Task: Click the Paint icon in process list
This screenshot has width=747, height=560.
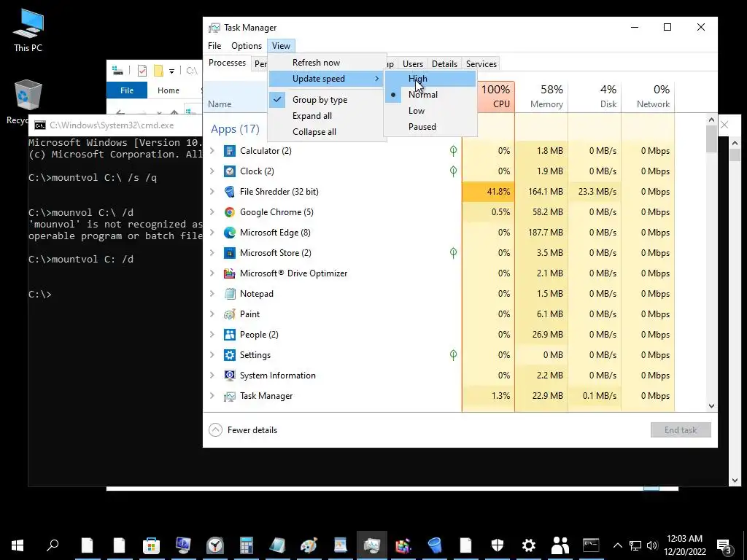Action: (x=230, y=314)
